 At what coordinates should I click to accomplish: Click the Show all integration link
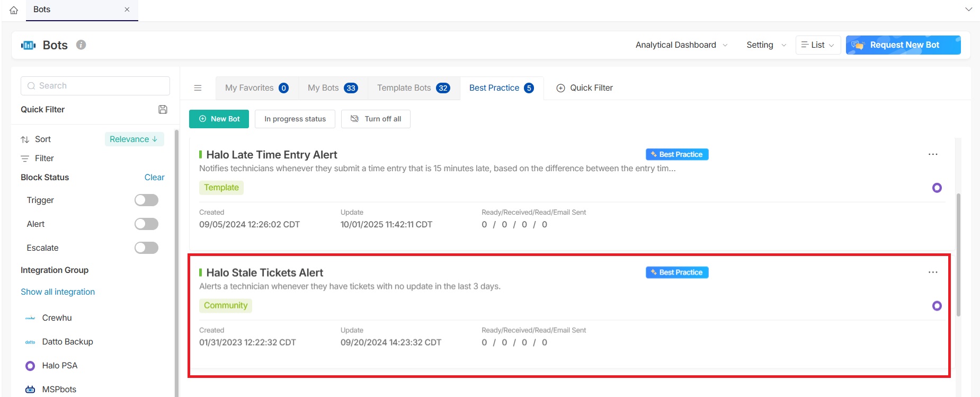tap(58, 292)
